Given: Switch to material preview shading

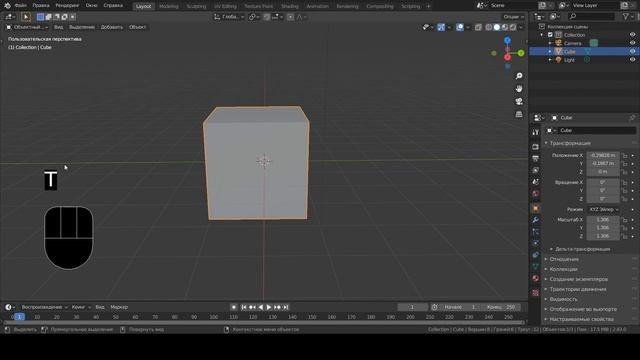Looking at the screenshot, I should [x=505, y=27].
